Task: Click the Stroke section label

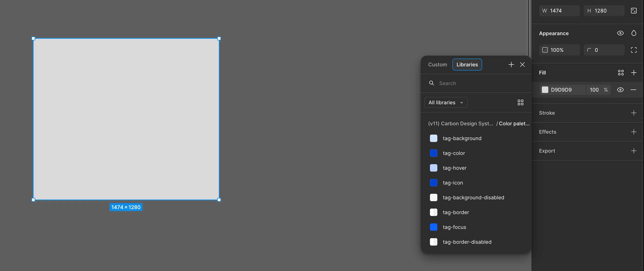Action: tap(547, 113)
